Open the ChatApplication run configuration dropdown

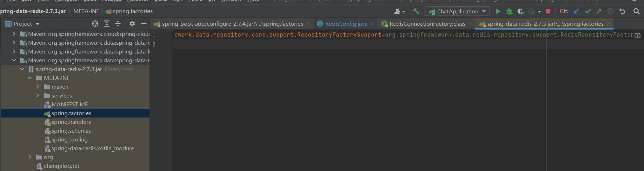pyautogui.click(x=457, y=11)
